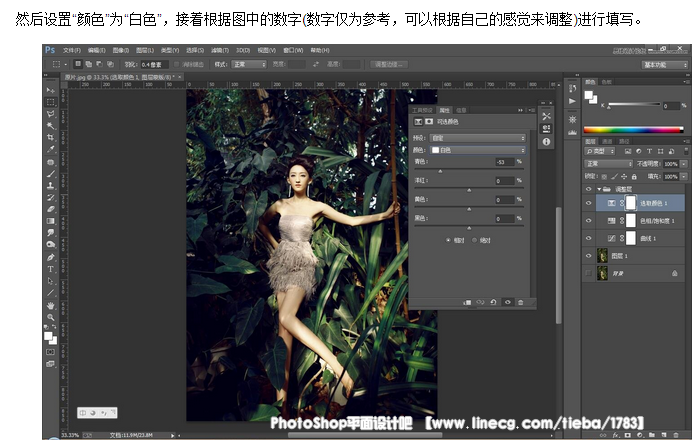This screenshot has width=694, height=440.
Task: Select the Path Selection tool
Action: pyautogui.click(x=50, y=281)
